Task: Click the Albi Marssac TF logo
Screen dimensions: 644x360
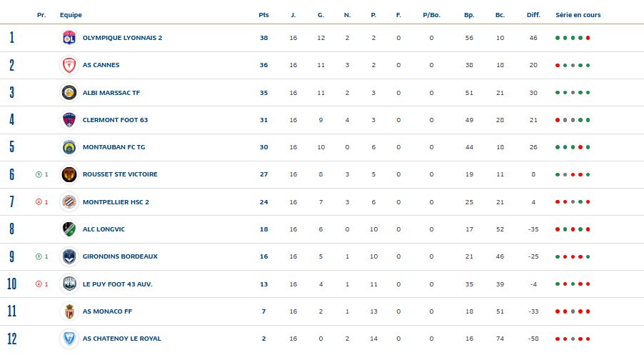Action: coord(69,92)
